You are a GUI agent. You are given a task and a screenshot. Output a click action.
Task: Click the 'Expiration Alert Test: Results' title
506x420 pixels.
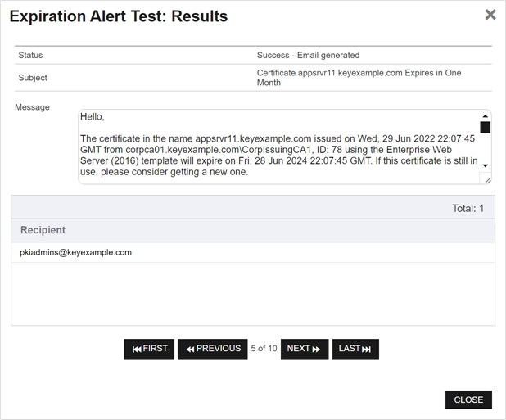(x=120, y=16)
